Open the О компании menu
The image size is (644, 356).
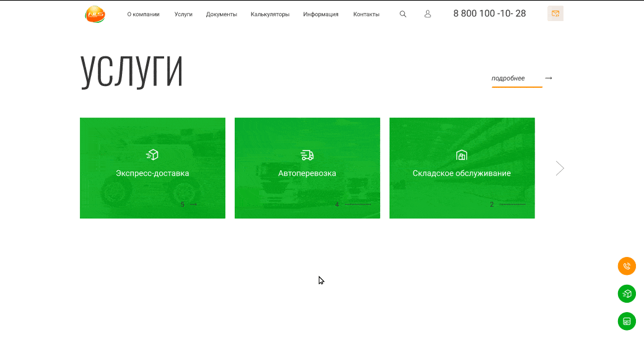143,14
